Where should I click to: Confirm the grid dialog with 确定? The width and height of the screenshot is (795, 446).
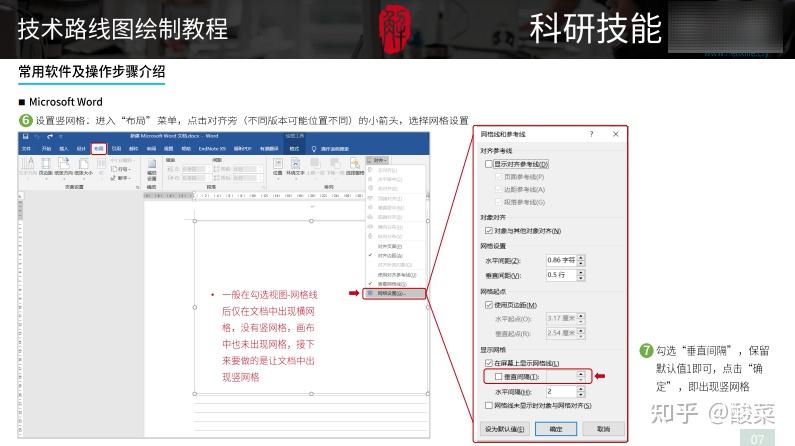[x=556, y=429]
